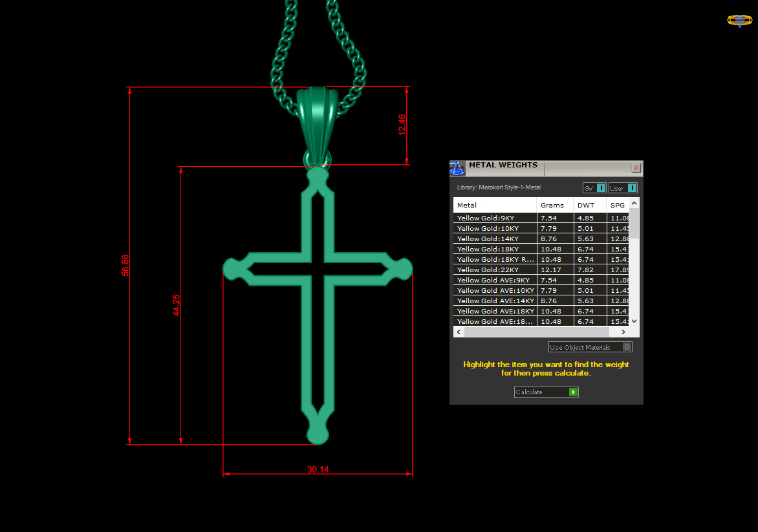
Task: Select the Yellow Gold AVE:9KY row
Action: 541,280
